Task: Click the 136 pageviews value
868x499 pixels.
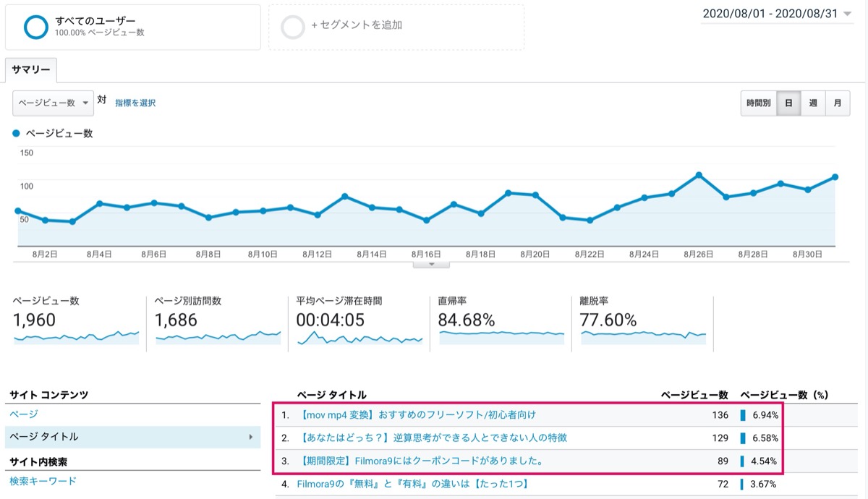Action: pos(720,415)
